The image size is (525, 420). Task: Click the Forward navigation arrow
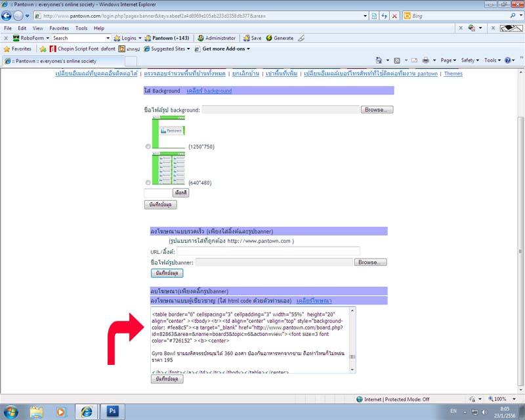pyautogui.click(x=18, y=15)
